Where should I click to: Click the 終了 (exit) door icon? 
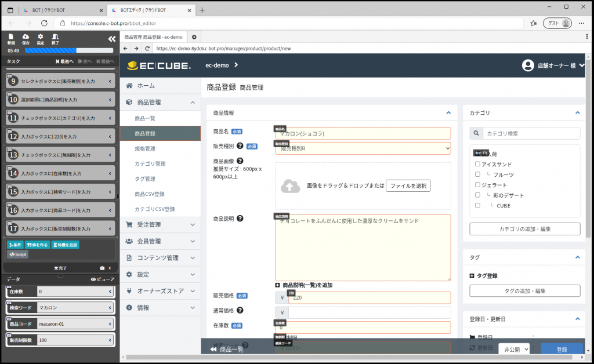coord(55,39)
